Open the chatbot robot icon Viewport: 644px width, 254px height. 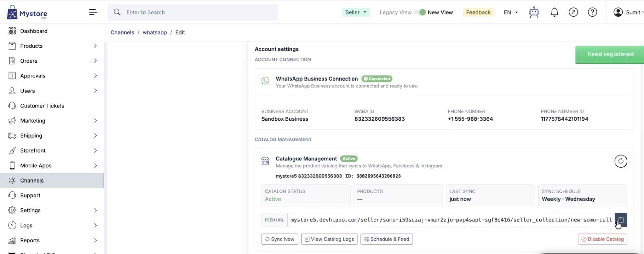tap(534, 12)
